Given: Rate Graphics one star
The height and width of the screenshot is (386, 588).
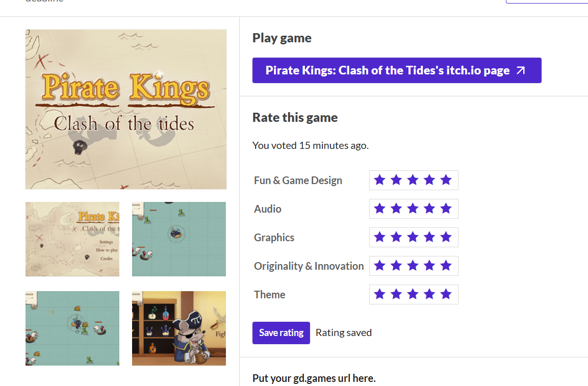Looking at the screenshot, I should click(379, 237).
